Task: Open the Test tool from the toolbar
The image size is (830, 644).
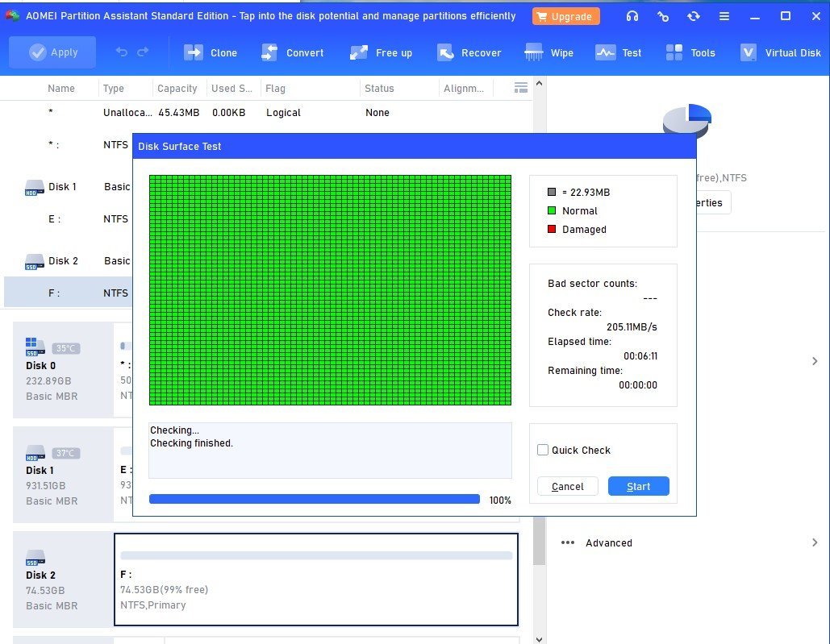Action: click(x=619, y=52)
